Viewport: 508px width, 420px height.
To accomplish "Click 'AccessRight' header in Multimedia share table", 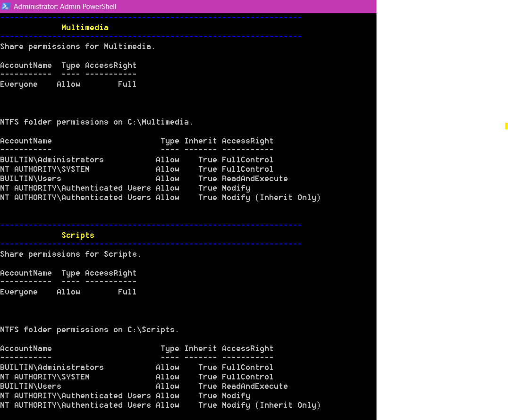I will click(x=111, y=66).
